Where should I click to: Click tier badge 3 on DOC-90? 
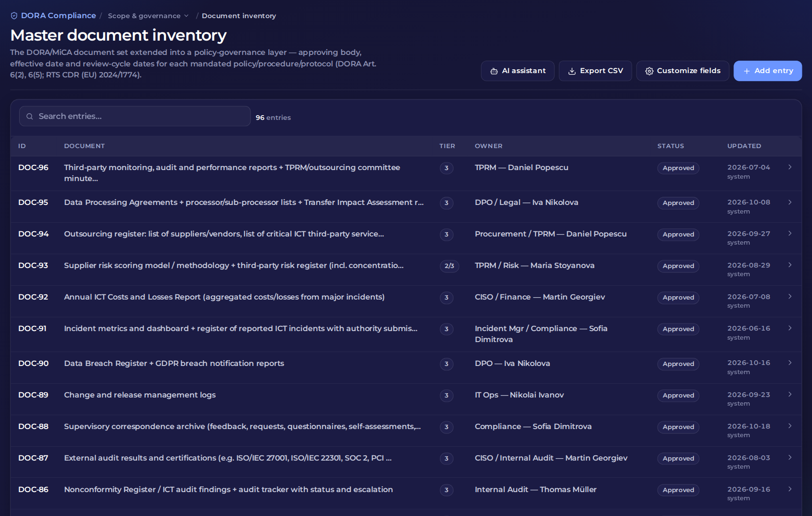(x=446, y=364)
